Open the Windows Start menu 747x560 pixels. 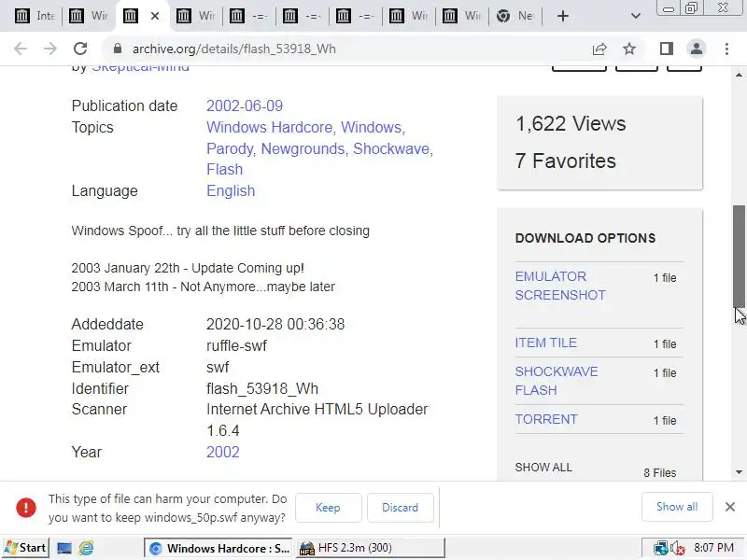(x=25, y=548)
